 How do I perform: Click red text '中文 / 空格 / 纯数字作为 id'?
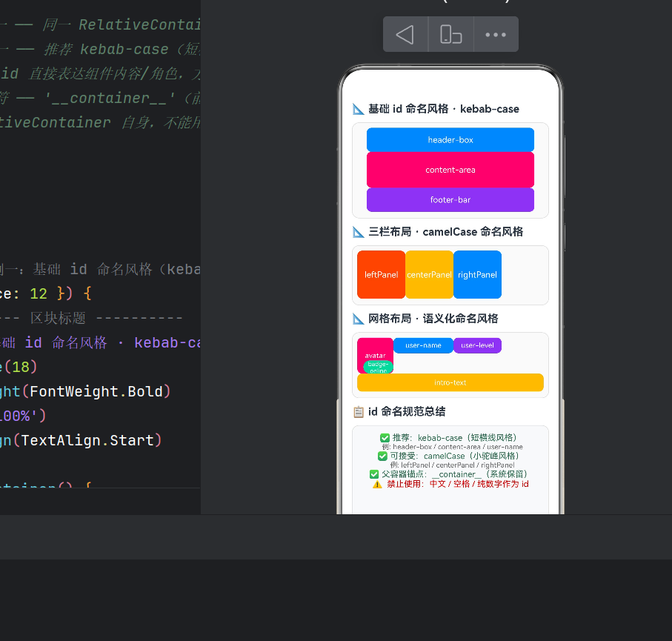point(479,484)
